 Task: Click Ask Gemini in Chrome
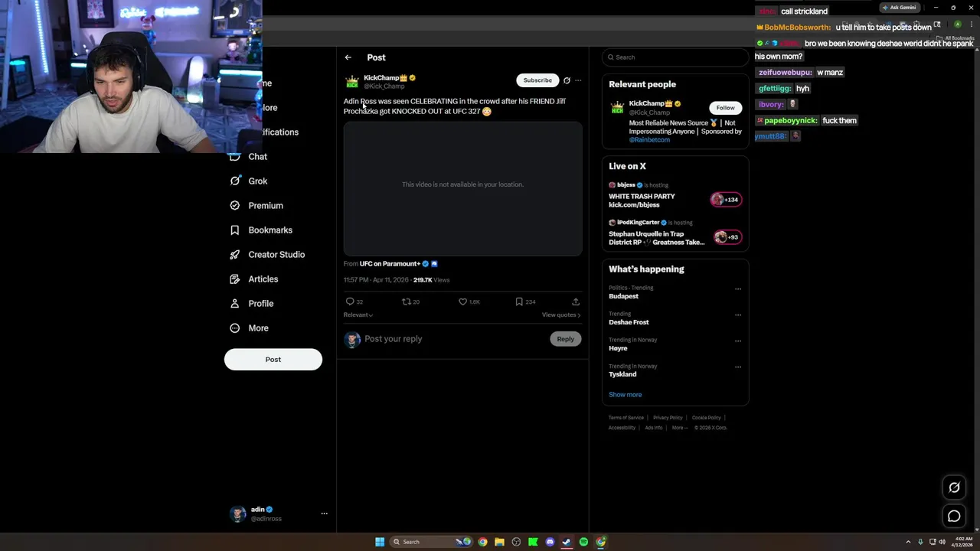pos(899,8)
